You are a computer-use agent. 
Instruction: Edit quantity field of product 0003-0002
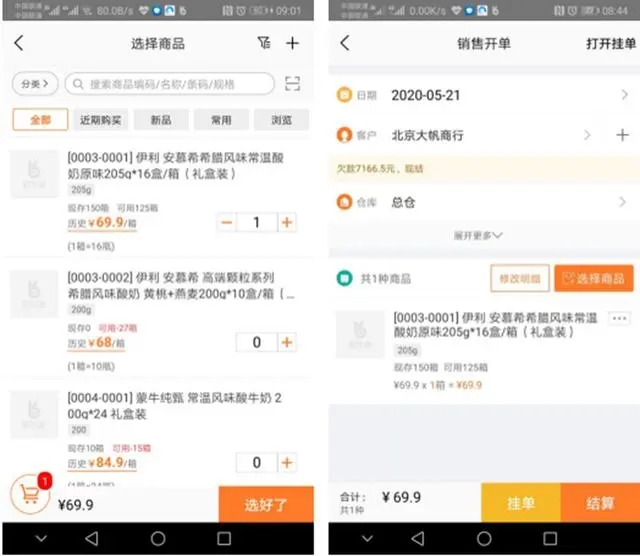click(257, 342)
